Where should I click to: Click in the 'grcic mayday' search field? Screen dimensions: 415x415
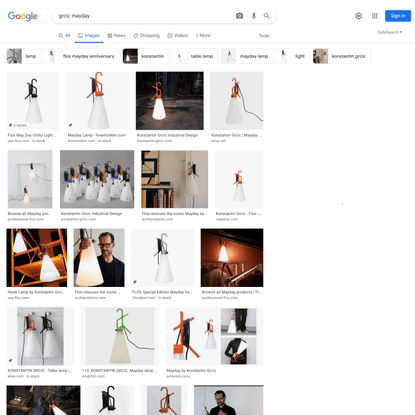click(x=143, y=16)
